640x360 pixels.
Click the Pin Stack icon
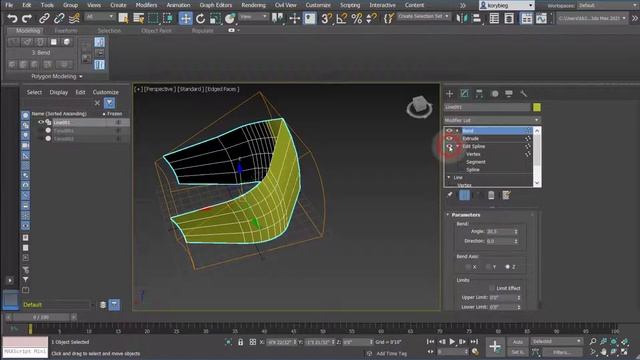pyautogui.click(x=450, y=195)
